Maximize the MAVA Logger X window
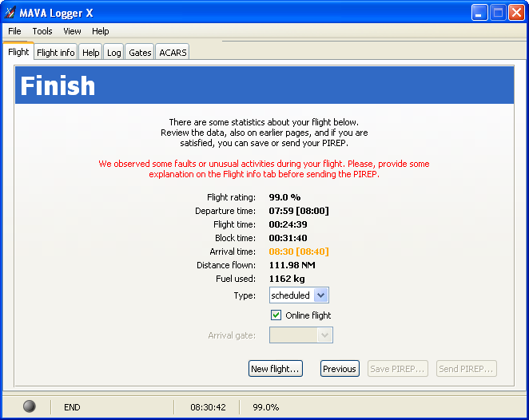Screen dimensions: 529x420 pyautogui.click(x=498, y=13)
